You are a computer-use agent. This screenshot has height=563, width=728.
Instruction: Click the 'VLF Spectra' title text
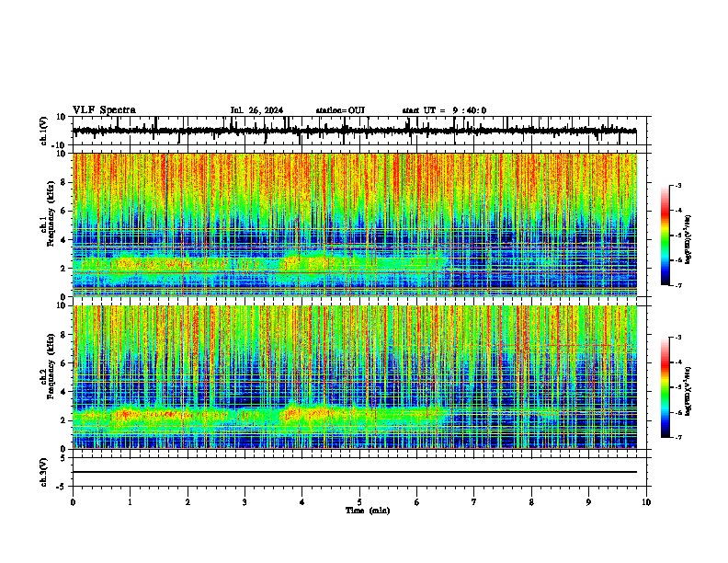[x=104, y=110]
